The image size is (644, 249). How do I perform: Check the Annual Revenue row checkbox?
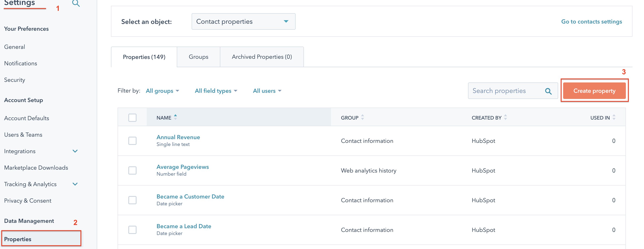pyautogui.click(x=132, y=141)
